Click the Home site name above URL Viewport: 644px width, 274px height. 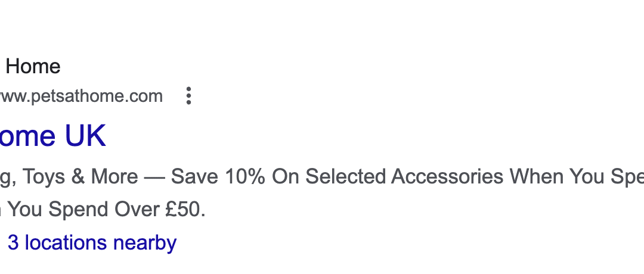point(33,66)
